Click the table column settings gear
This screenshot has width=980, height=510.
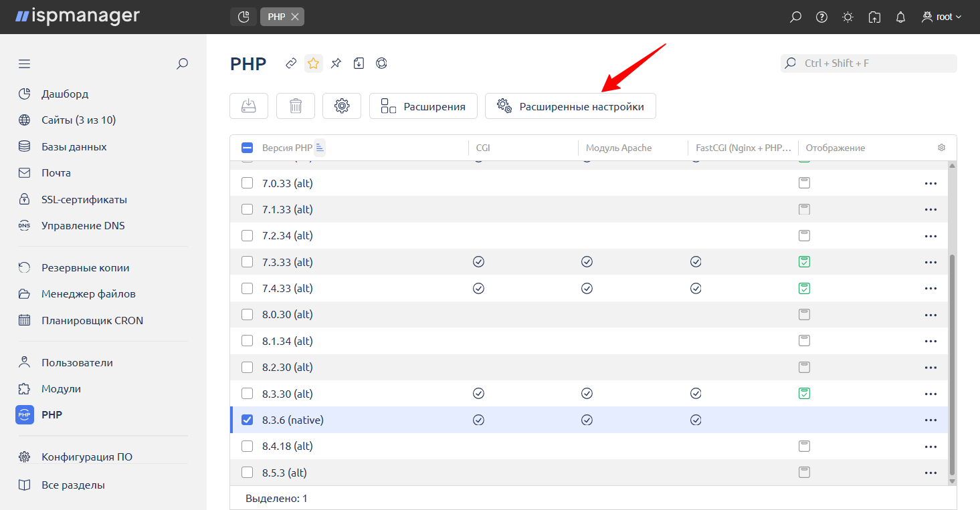pyautogui.click(x=941, y=148)
